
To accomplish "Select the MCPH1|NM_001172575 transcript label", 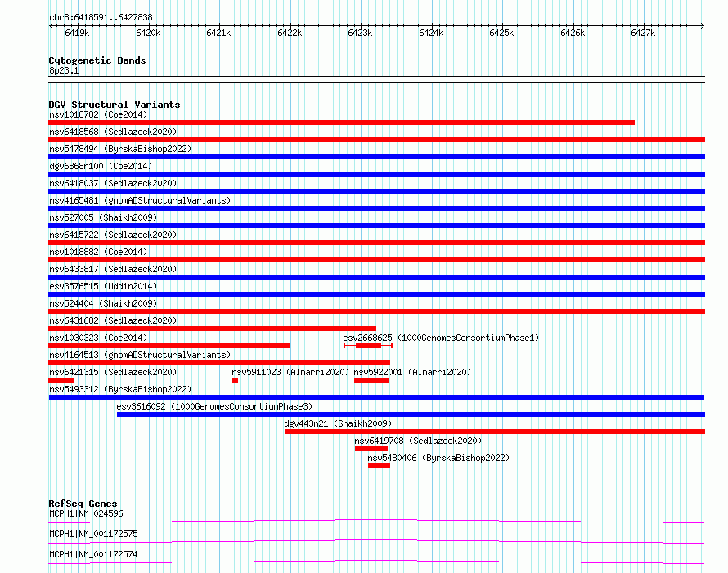I will pos(93,534).
